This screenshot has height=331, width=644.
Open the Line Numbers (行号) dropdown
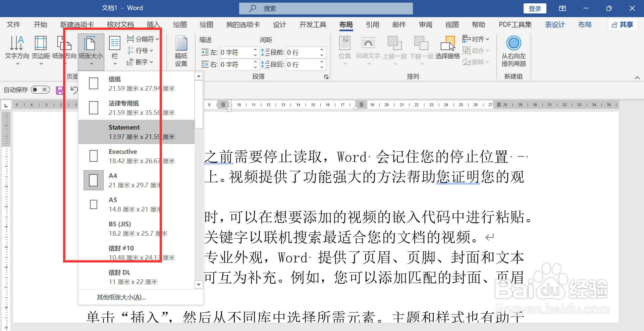pos(140,51)
